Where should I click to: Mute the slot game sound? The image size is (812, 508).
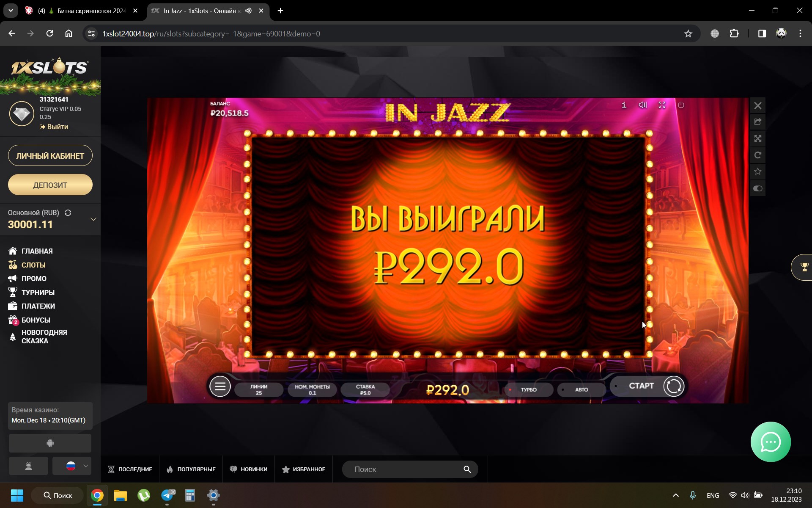pyautogui.click(x=643, y=105)
